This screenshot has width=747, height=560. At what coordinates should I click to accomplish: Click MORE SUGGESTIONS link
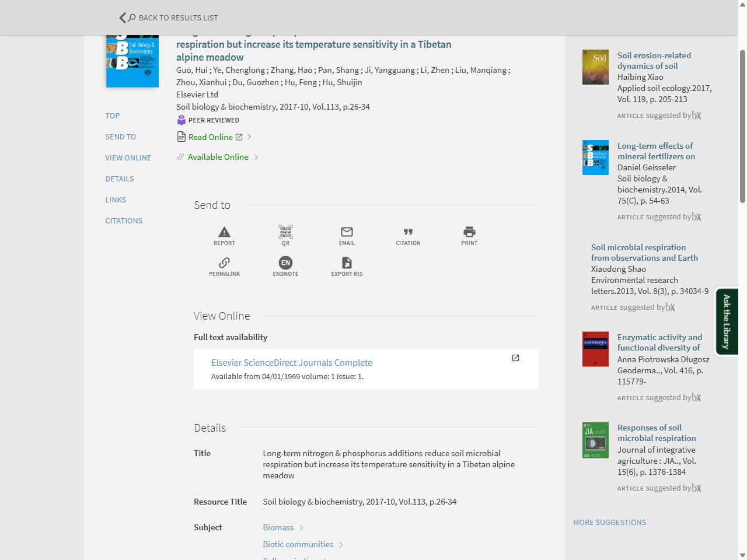(x=609, y=523)
